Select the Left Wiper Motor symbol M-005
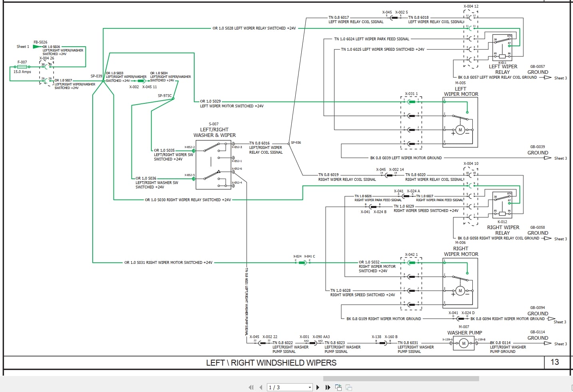The height and width of the screenshot is (392, 573). [x=460, y=129]
